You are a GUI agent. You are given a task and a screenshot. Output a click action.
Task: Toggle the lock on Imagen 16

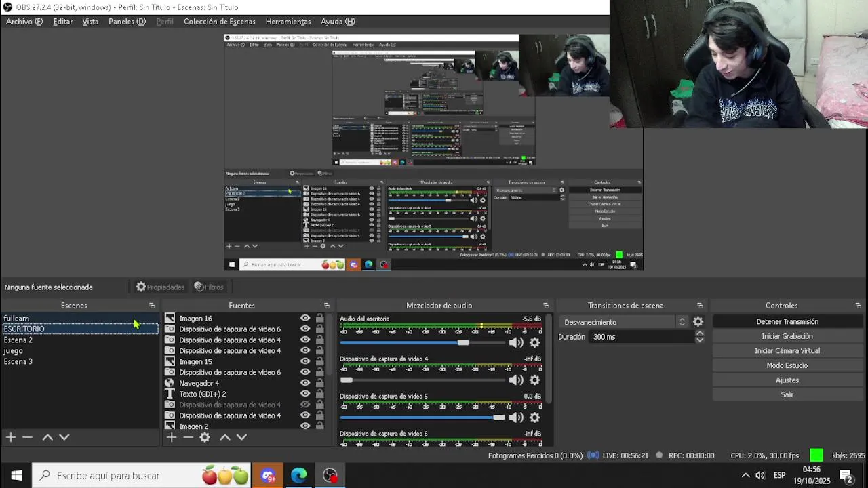coord(319,318)
